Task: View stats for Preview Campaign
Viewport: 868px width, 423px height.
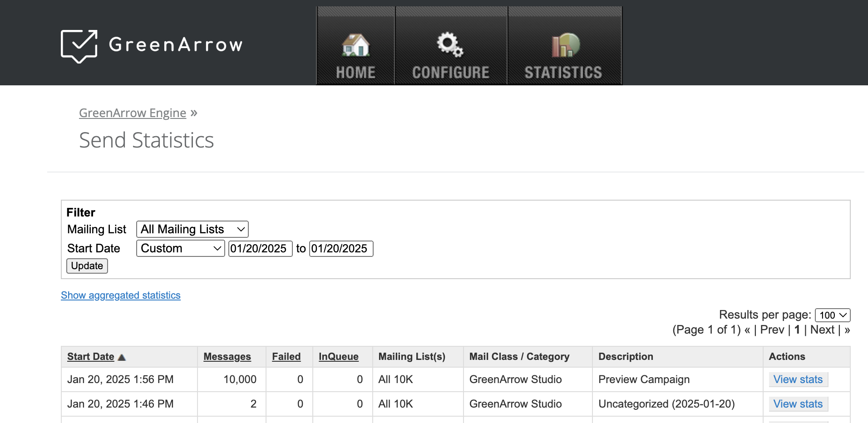Action: [x=798, y=379]
